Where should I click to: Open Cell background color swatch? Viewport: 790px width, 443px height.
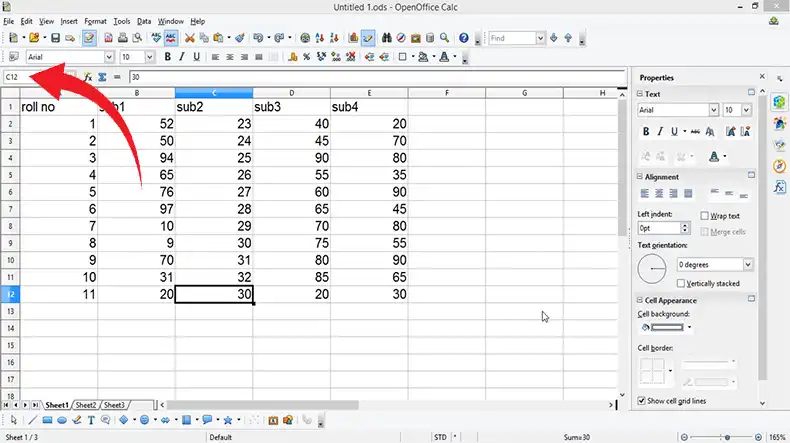point(667,328)
